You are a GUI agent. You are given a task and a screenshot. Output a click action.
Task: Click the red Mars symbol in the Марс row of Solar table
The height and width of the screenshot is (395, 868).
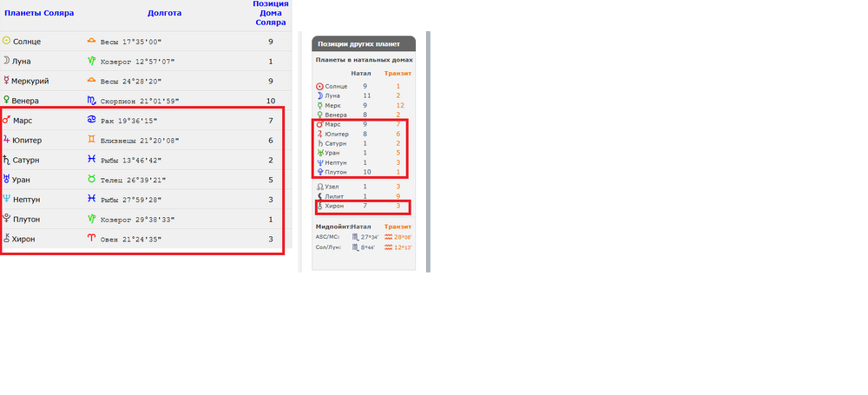click(x=7, y=120)
